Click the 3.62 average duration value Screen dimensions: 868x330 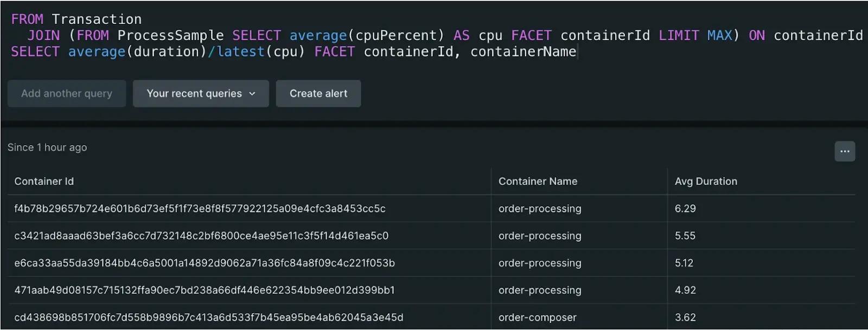685,317
